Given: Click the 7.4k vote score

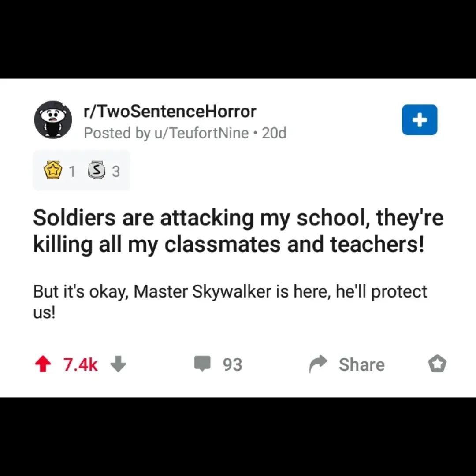Looking at the screenshot, I should 81,364.
